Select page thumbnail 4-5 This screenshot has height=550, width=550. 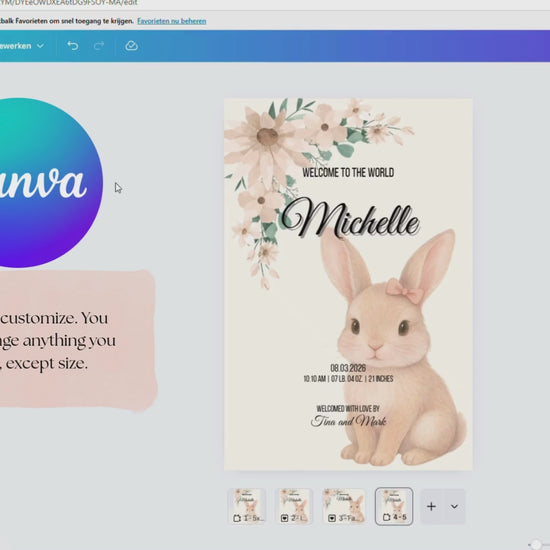(394, 506)
